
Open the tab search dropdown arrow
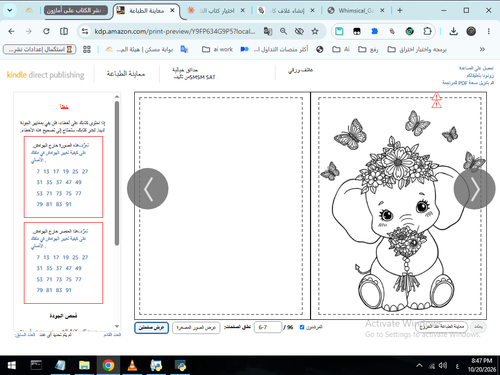[x=10, y=10]
